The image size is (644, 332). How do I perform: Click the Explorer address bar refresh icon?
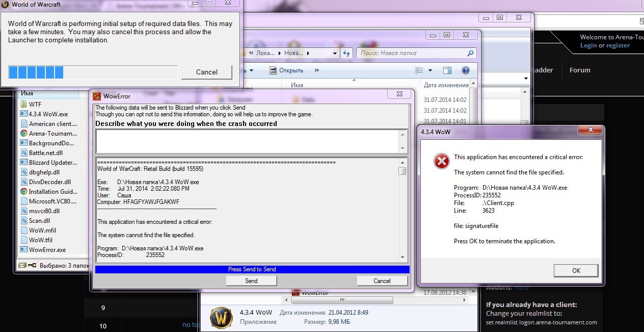(347, 53)
